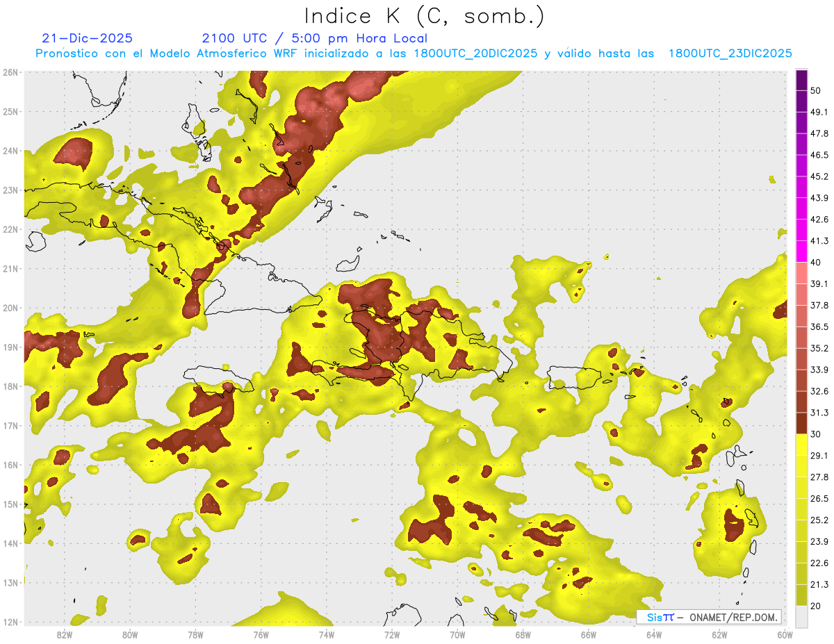The image size is (834, 644).
Task: Click the "72W" longitude label
Action: 392,634
